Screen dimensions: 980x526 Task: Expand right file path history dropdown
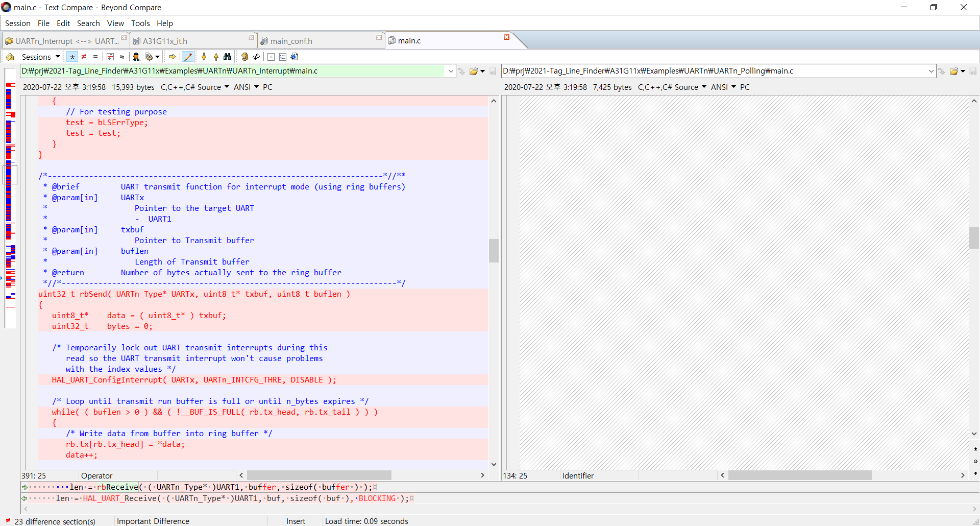coord(931,71)
